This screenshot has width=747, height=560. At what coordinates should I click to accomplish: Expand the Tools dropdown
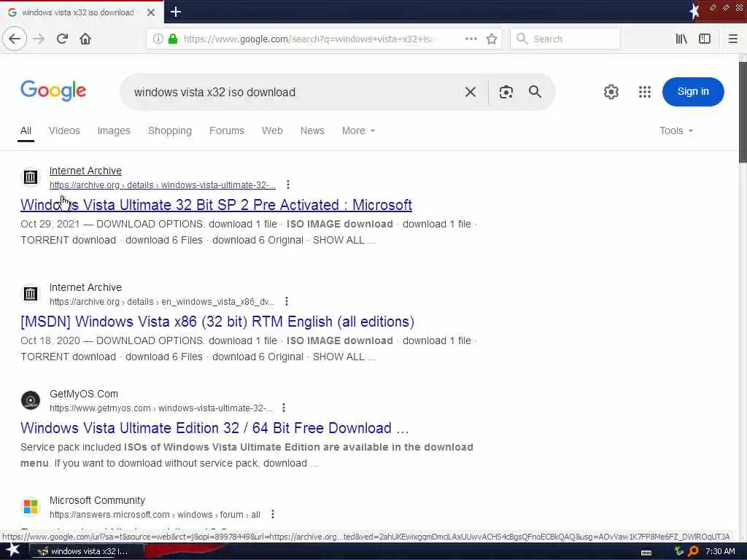[676, 131]
